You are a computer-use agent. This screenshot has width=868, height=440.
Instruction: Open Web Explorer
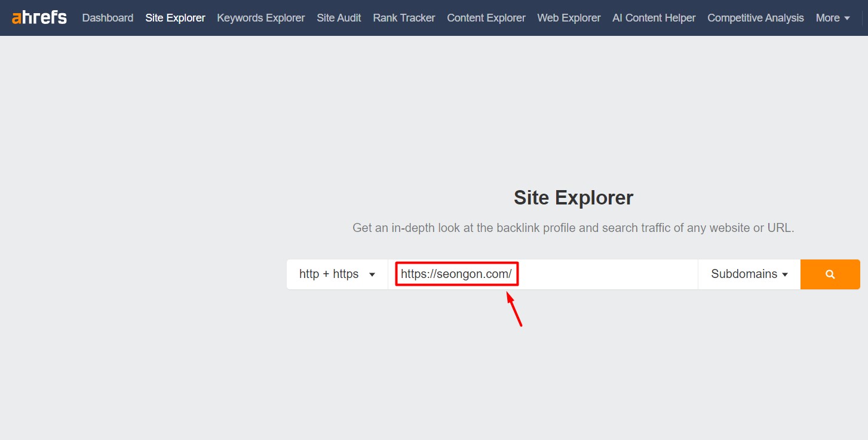pyautogui.click(x=569, y=18)
